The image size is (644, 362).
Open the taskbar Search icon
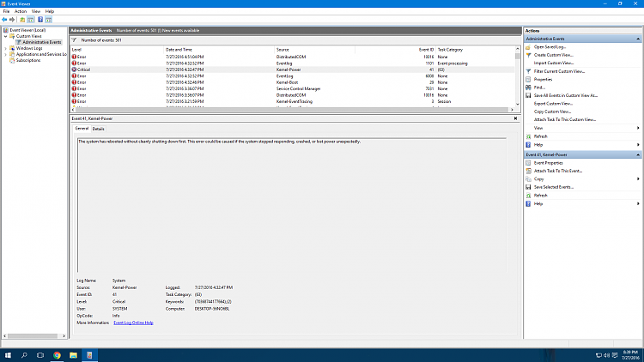(24, 355)
